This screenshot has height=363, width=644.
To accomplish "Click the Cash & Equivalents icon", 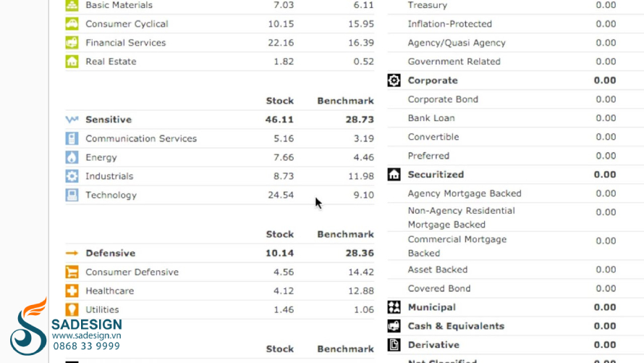I will pyautogui.click(x=394, y=326).
